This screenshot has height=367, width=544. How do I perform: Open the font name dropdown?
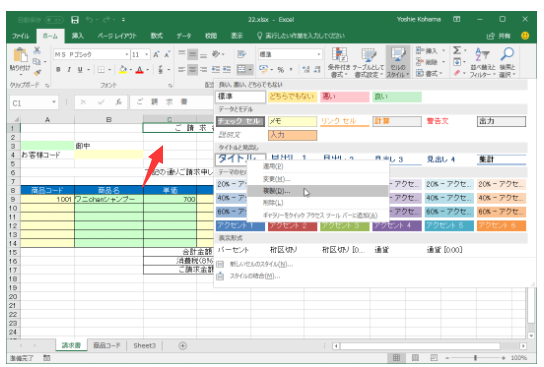click(x=126, y=54)
